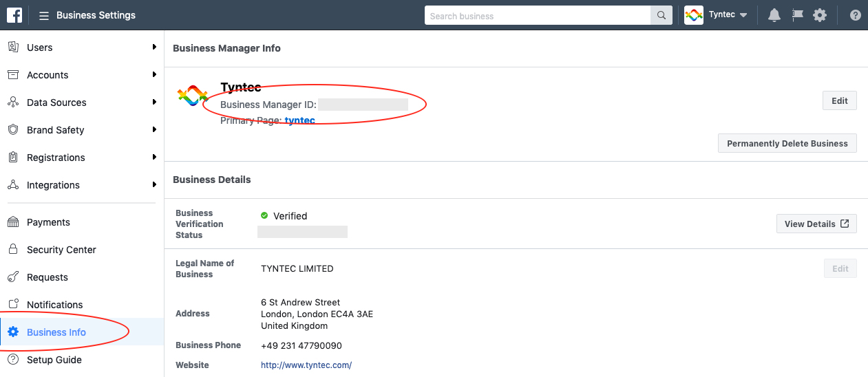Click the 6 St Andrew Street address line
Viewport: 868px width, 377px height.
click(301, 302)
